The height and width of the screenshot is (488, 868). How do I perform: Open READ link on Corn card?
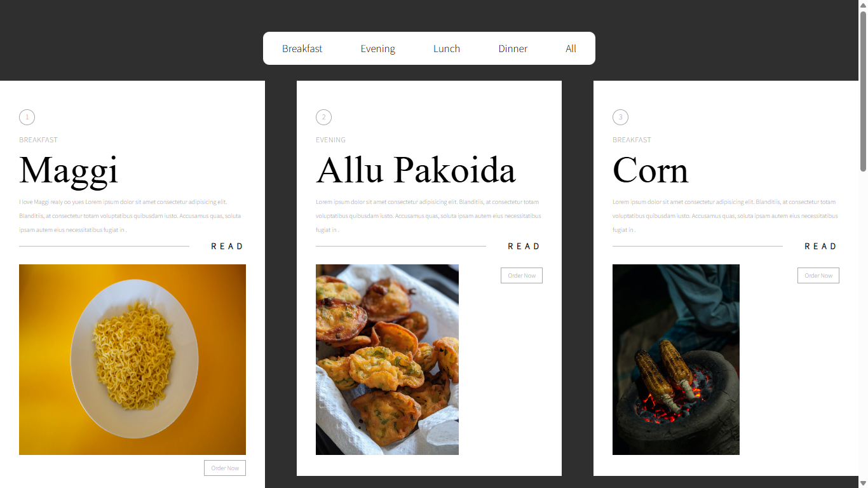pos(821,246)
